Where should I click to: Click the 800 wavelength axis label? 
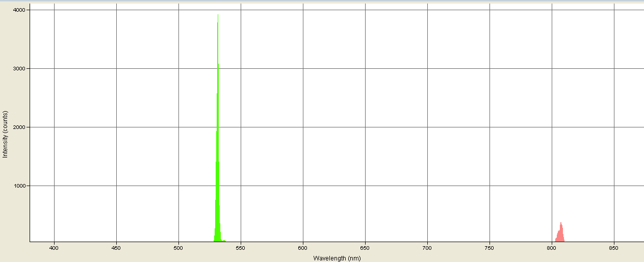coord(552,248)
